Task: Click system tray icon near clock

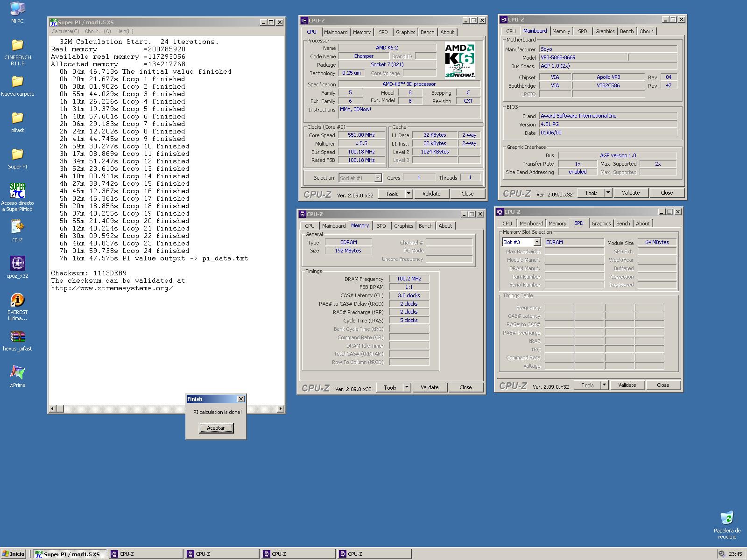Action: point(722,554)
